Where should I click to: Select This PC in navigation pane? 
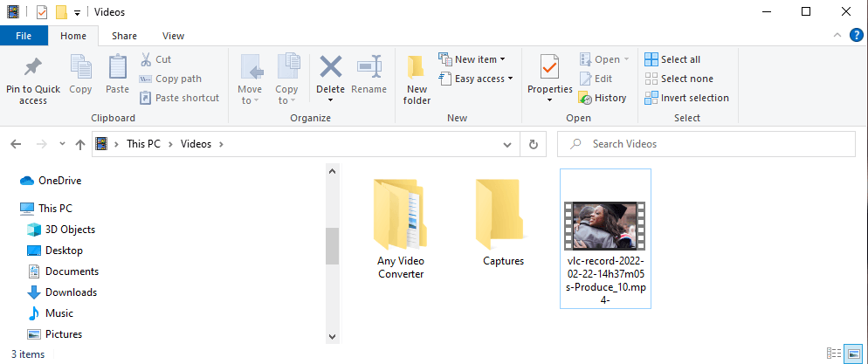(46, 209)
